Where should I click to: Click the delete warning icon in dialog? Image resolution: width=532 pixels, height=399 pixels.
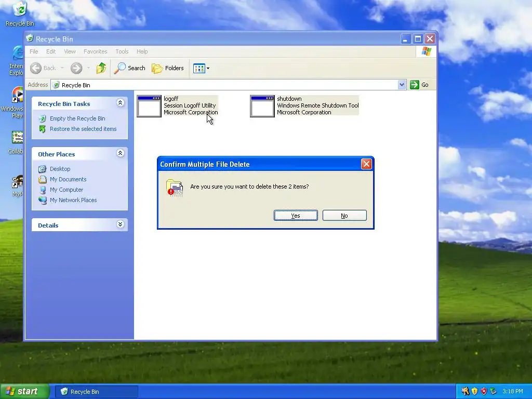coord(175,188)
